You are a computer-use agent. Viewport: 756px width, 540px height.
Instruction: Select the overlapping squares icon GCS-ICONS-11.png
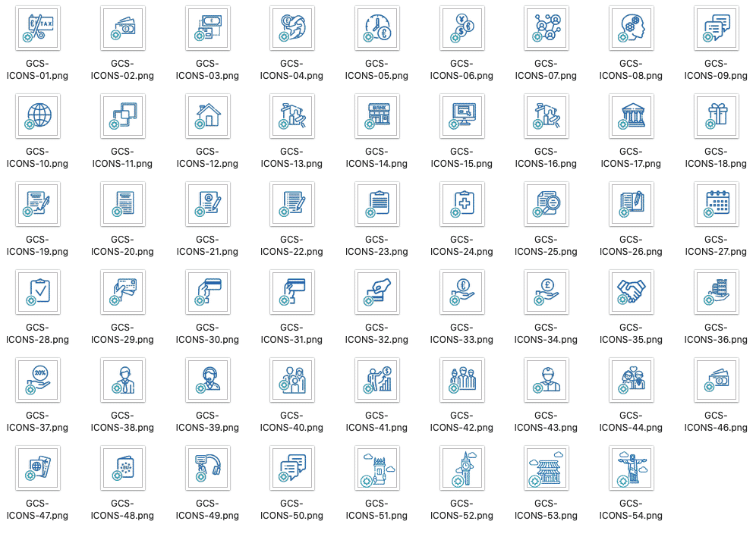click(x=122, y=116)
